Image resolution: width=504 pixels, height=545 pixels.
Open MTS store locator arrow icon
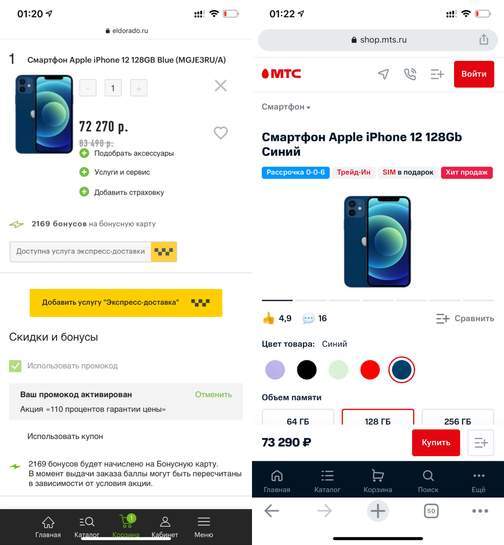383,74
